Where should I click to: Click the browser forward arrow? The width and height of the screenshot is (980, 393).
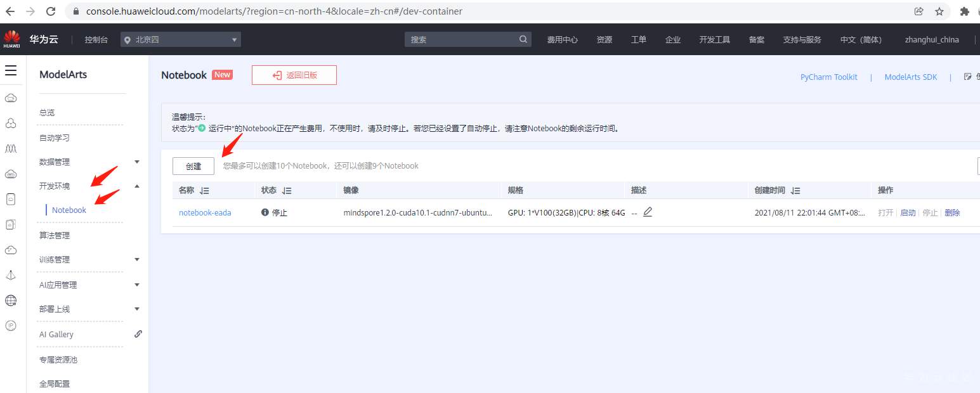(30, 11)
